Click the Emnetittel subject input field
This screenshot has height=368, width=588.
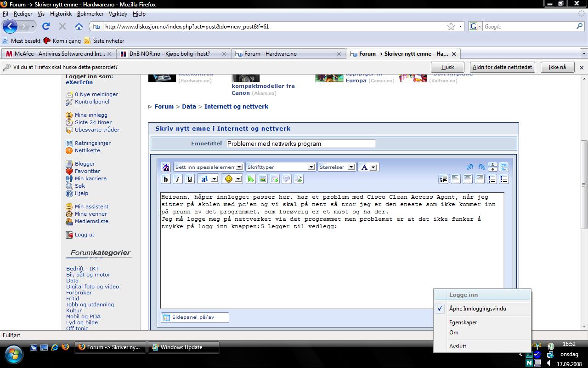[301, 144]
